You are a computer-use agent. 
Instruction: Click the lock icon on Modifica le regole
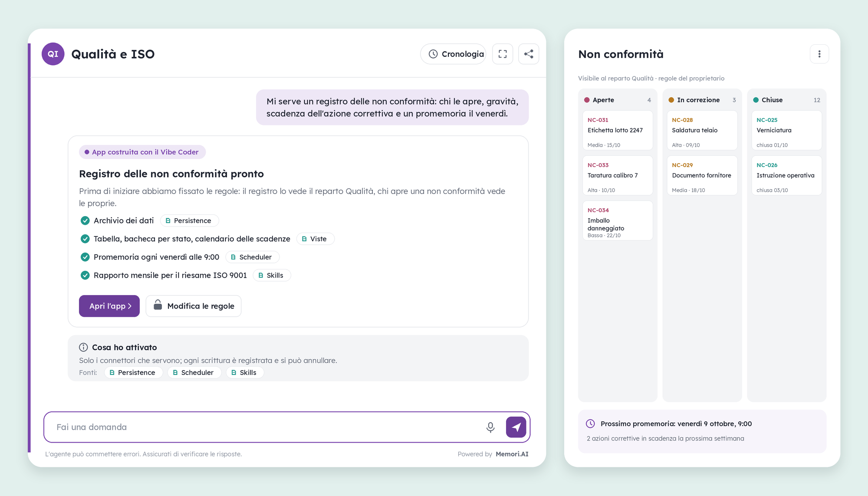tap(158, 305)
